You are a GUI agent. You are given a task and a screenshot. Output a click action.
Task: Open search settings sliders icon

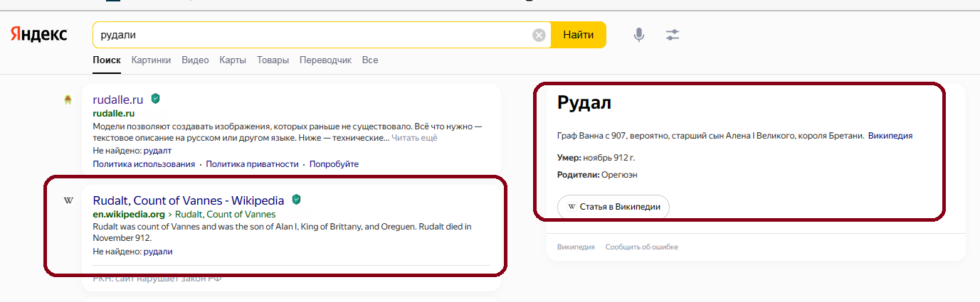click(x=673, y=35)
